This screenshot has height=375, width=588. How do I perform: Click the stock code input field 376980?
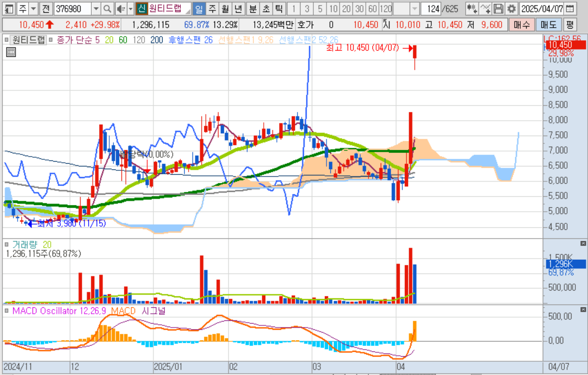[73, 8]
